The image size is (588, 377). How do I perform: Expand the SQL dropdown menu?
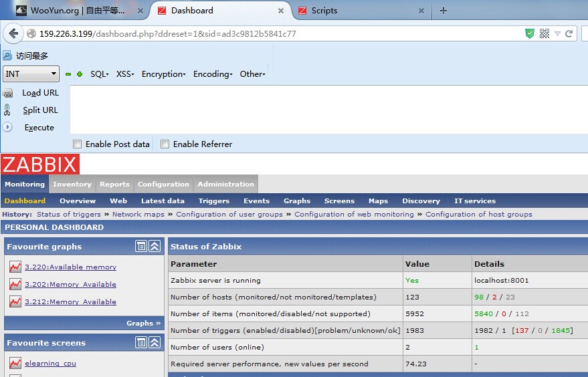(100, 74)
